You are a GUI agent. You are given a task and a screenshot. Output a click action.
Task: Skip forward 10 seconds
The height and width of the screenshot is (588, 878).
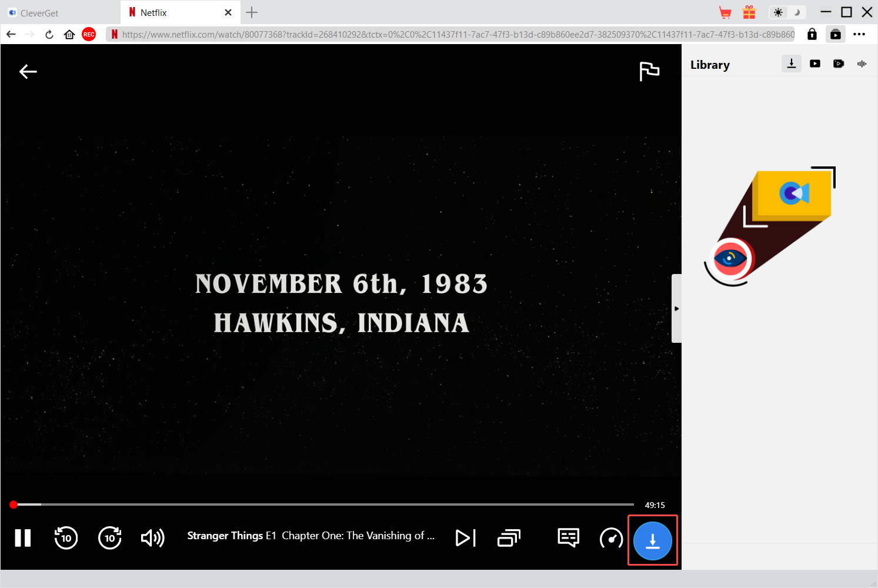click(x=110, y=537)
